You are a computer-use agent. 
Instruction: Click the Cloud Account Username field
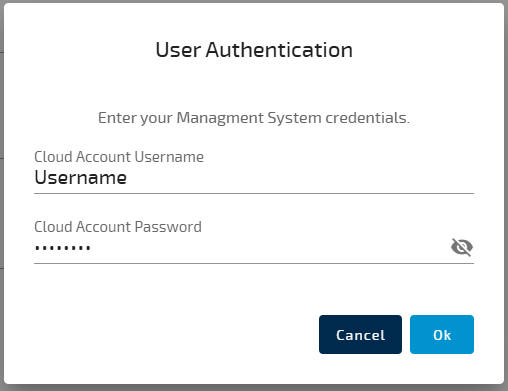[x=254, y=178]
